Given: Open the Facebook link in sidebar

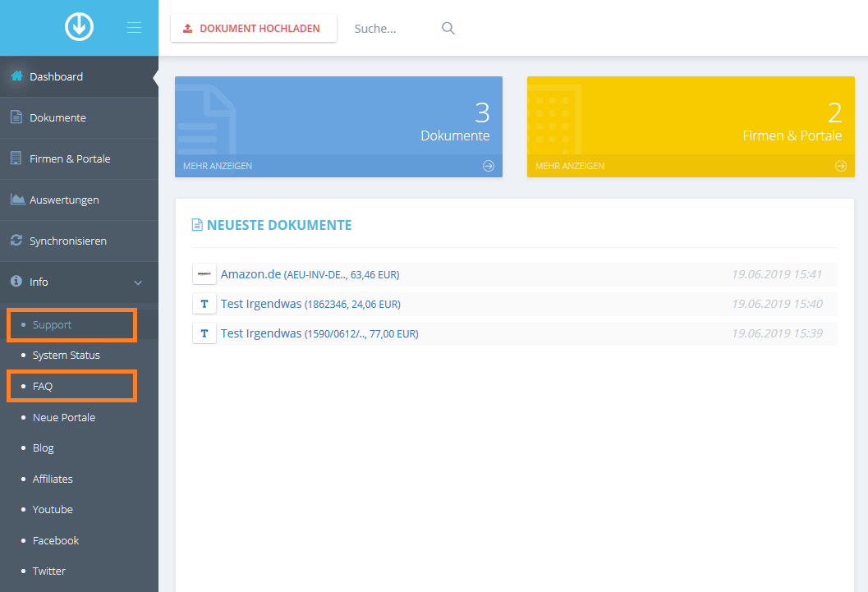Looking at the screenshot, I should click(x=55, y=540).
